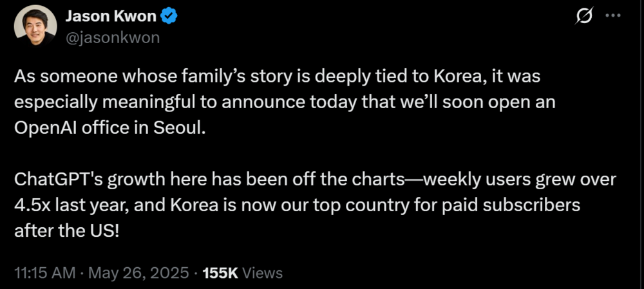Image resolution: width=644 pixels, height=289 pixels.
Task: Click ChatGPT's at the second paragraph start
Action: pos(60,179)
